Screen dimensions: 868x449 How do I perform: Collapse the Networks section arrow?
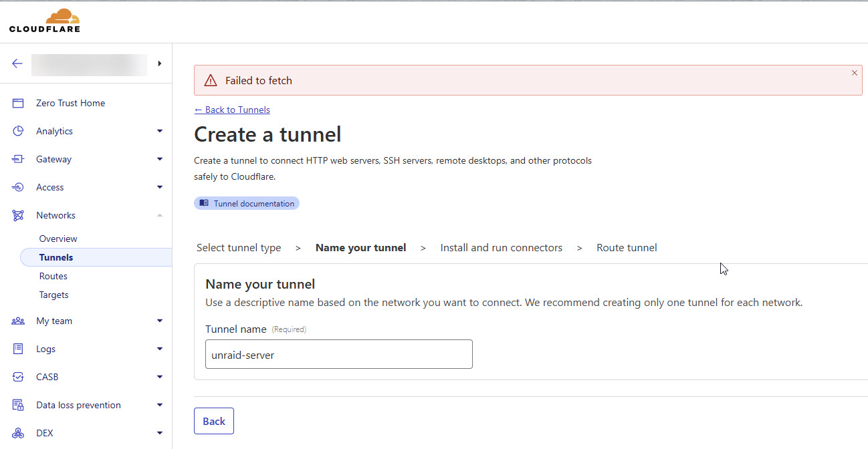159,215
